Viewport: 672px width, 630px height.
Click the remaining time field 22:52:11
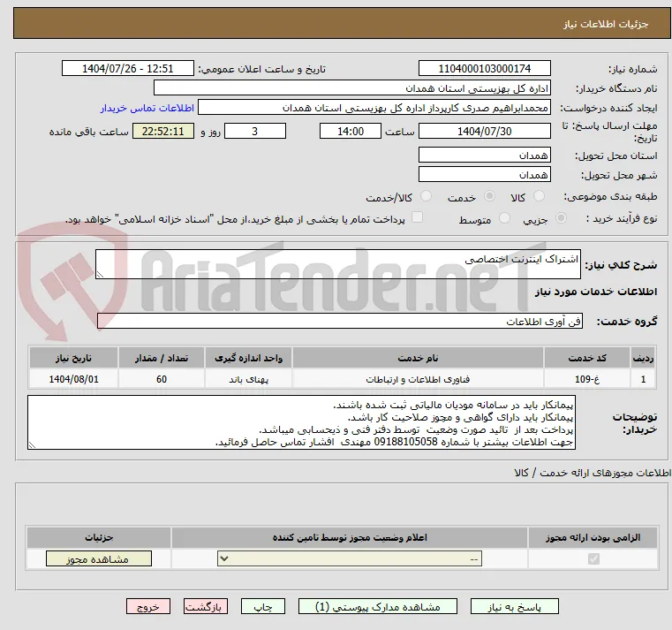point(162,132)
